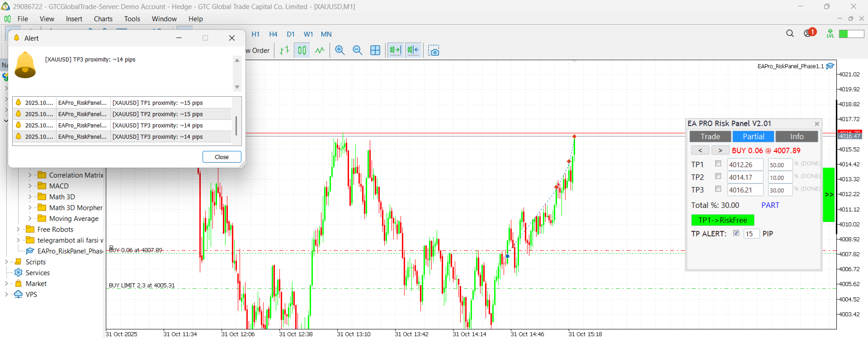The width and height of the screenshot is (868, 338).
Task: Click the TP ALERT pip field 15
Action: (x=751, y=234)
